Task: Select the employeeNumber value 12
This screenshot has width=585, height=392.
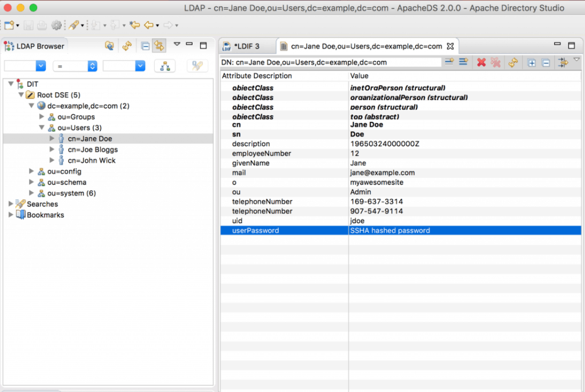Action: point(354,154)
